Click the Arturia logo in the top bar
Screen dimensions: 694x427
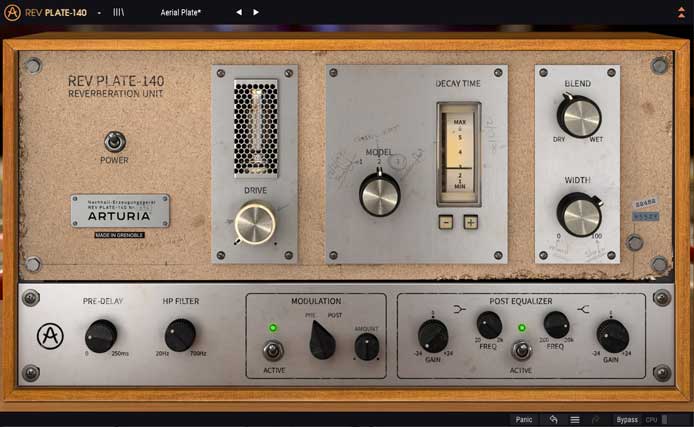coord(12,12)
